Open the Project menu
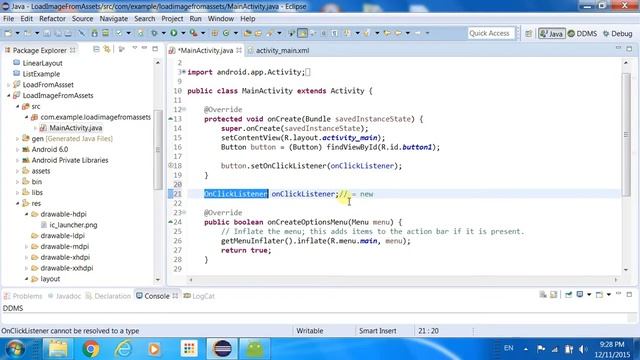Image resolution: width=640 pixels, height=360 pixels. click(x=172, y=18)
